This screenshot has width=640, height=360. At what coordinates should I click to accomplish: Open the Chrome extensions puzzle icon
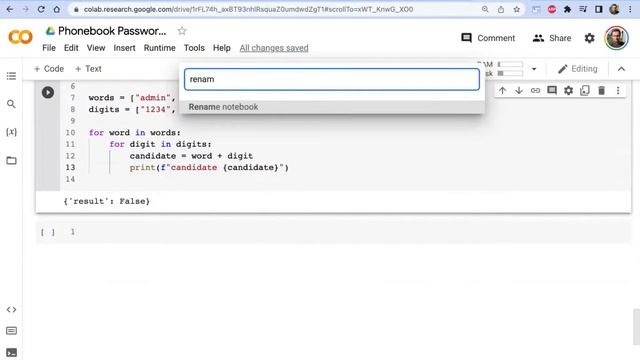point(567,9)
